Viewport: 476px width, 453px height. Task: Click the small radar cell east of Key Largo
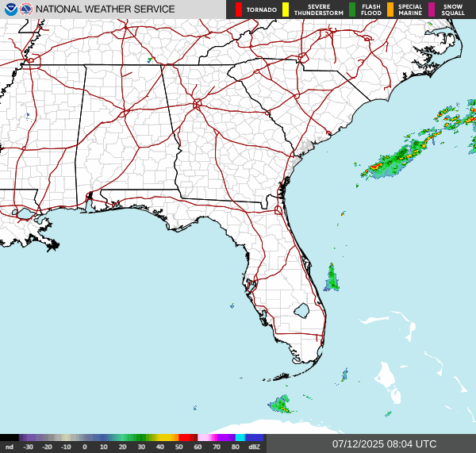[x=344, y=375]
